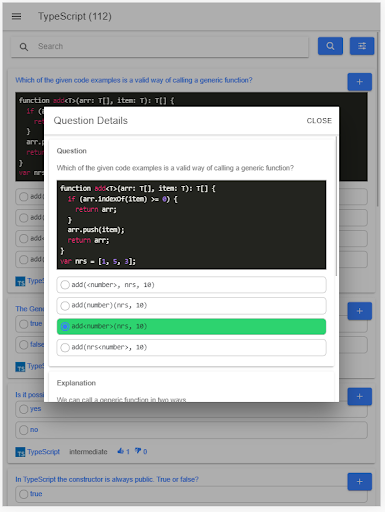
Task: Select the add<number>(nrs, 10) answer
Action: coord(191,327)
